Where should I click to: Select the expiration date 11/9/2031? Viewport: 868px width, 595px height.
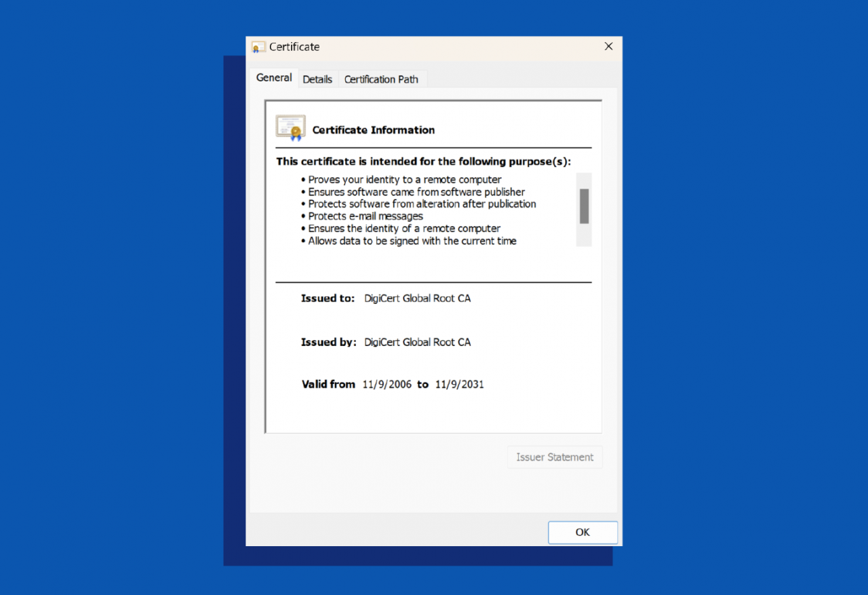[x=458, y=384]
